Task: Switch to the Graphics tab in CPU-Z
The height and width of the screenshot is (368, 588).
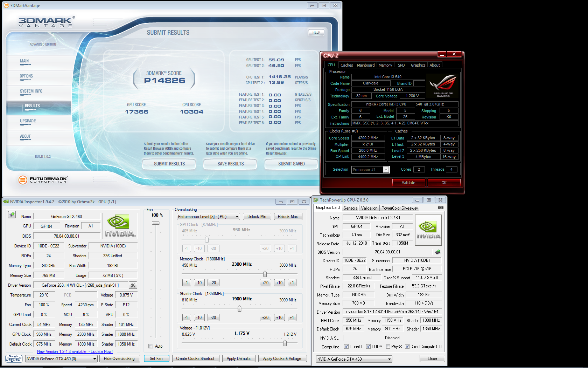Action: coord(418,65)
